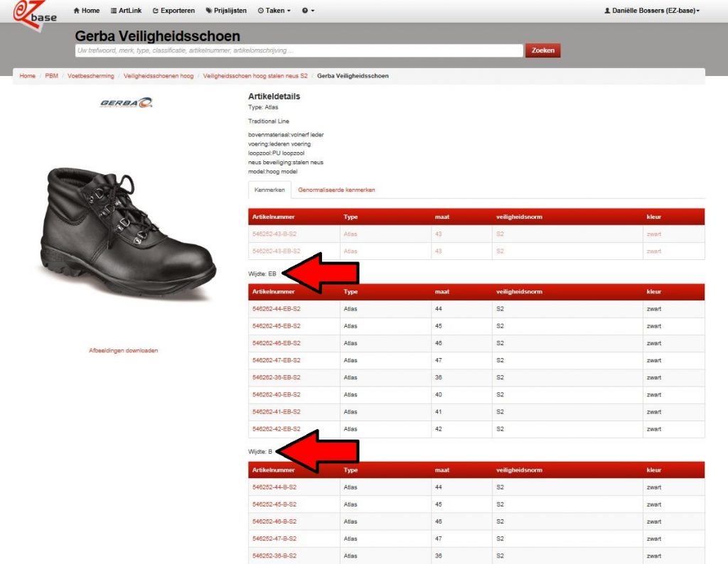Screen dimensions: 728x564
Task: Open the Home navigation item
Action: click(x=87, y=11)
